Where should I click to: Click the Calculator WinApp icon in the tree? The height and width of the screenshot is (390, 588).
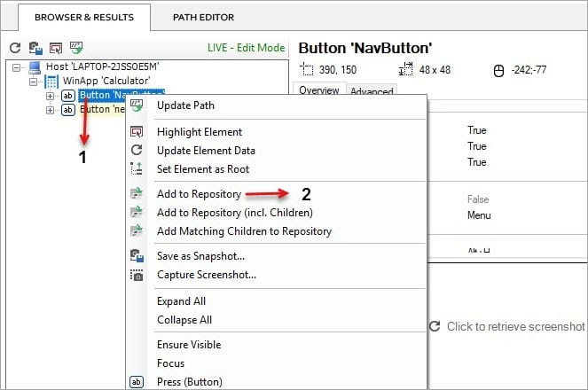50,82
